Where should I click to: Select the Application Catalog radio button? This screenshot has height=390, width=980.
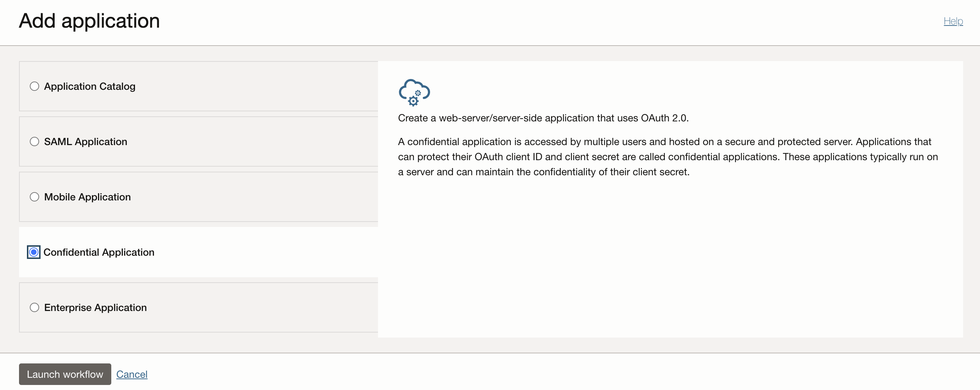[34, 87]
